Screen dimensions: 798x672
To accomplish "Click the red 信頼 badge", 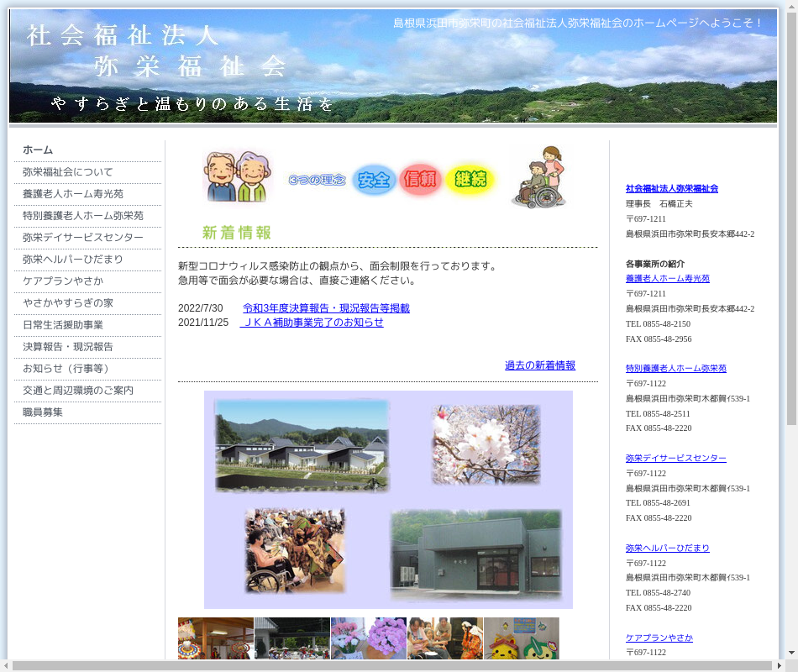I will click(x=421, y=180).
